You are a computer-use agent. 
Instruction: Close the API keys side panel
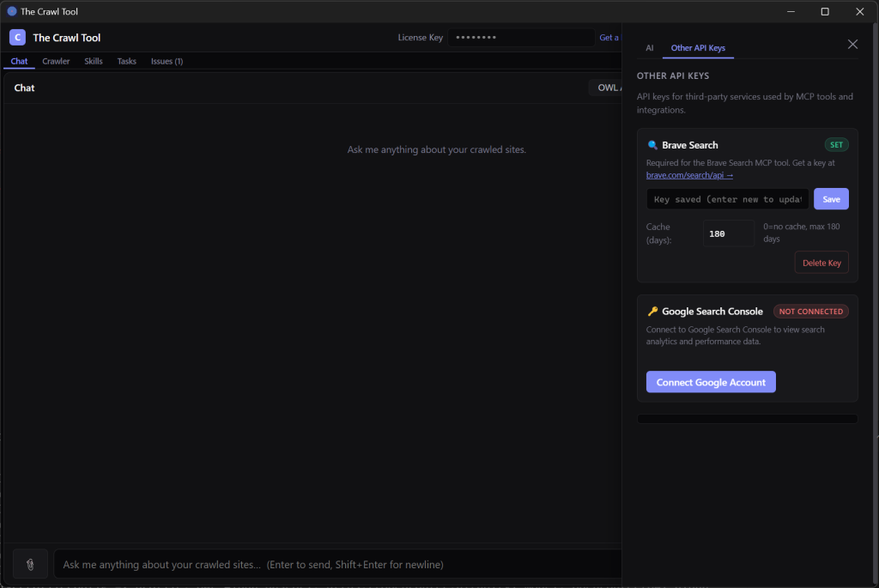852,45
